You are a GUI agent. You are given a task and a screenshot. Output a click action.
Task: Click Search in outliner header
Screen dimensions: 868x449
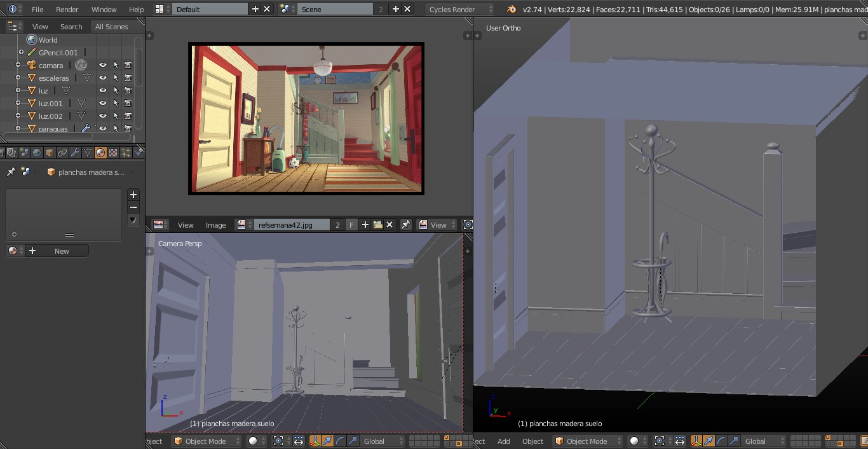coord(71,27)
